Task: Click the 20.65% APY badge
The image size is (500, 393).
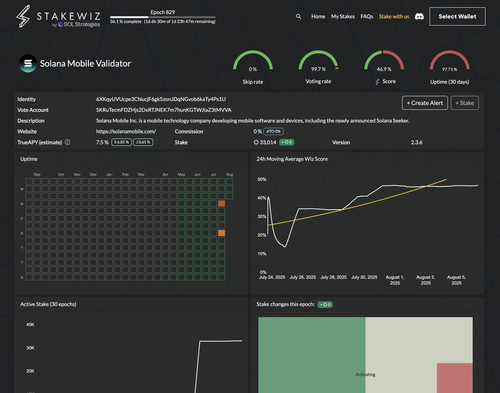Action: tap(143, 142)
